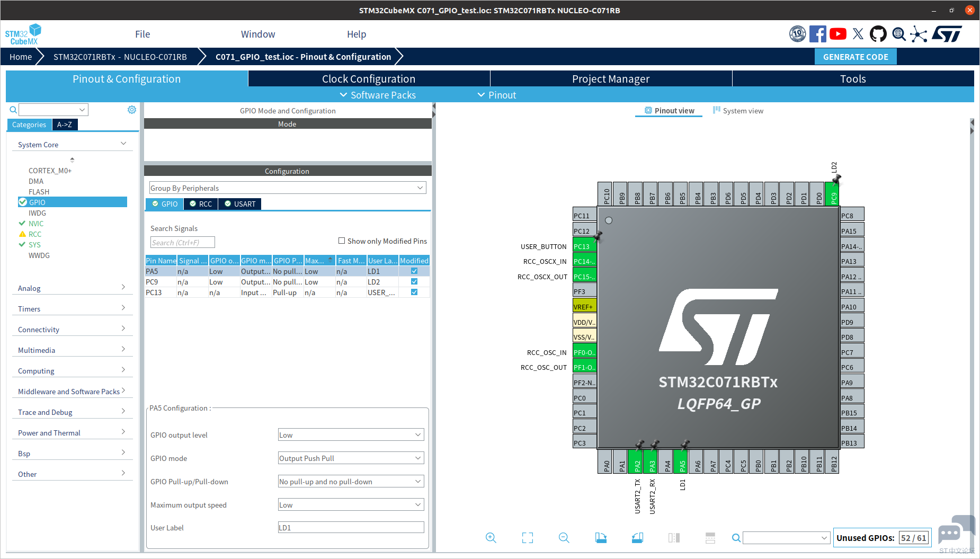980x559 pixels.
Task: Zoom in on the pinout view
Action: click(x=491, y=538)
